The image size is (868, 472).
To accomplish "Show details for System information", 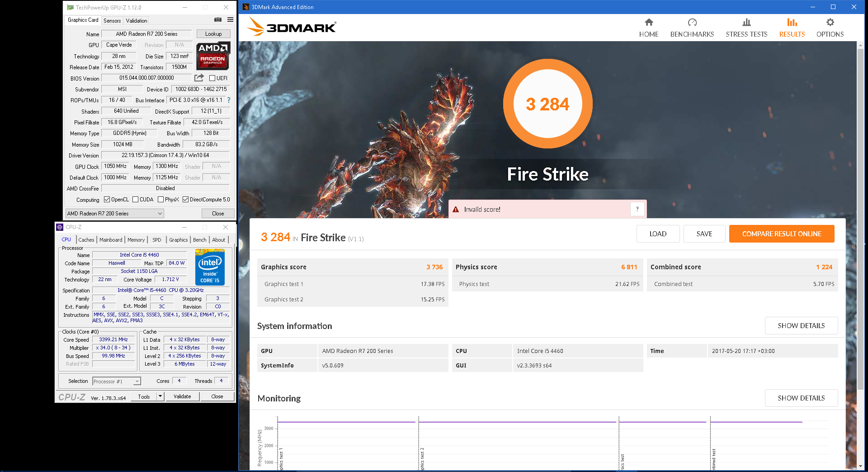I will click(802, 326).
